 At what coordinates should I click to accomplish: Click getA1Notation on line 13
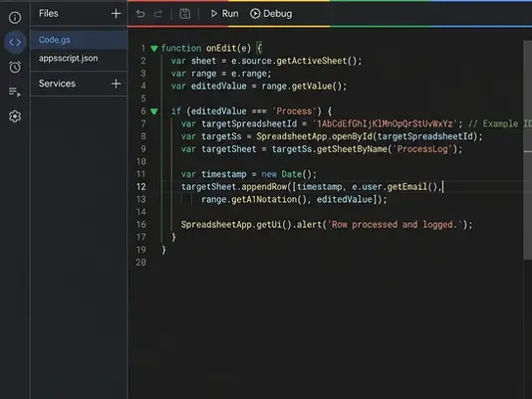pyautogui.click(x=264, y=199)
